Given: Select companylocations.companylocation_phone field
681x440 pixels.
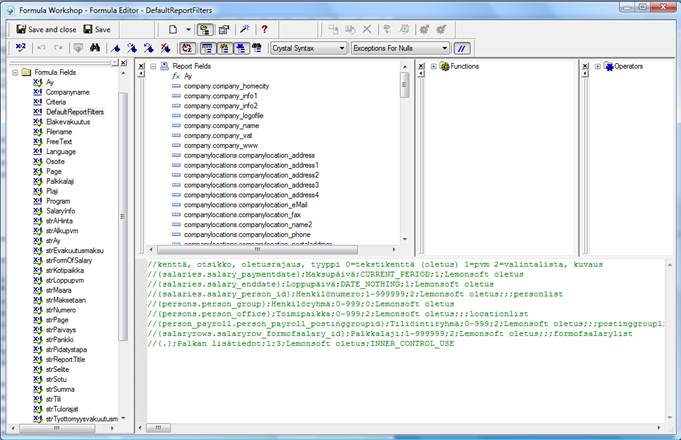Looking at the screenshot, I should pos(247,235).
